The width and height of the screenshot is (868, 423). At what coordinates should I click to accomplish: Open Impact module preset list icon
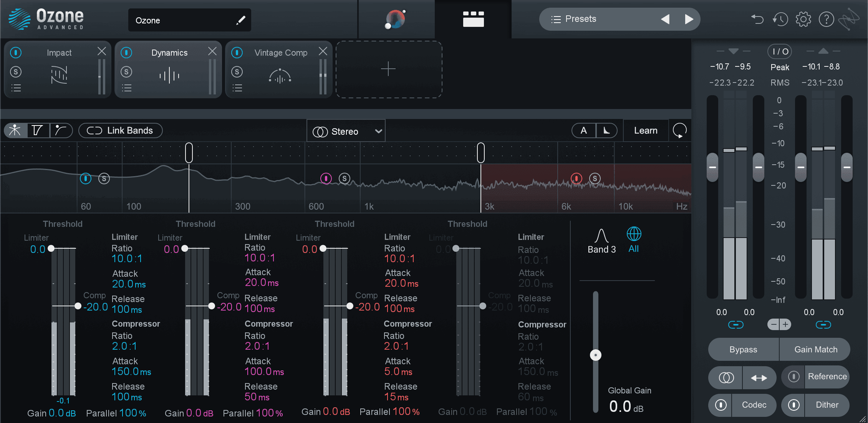[16, 88]
